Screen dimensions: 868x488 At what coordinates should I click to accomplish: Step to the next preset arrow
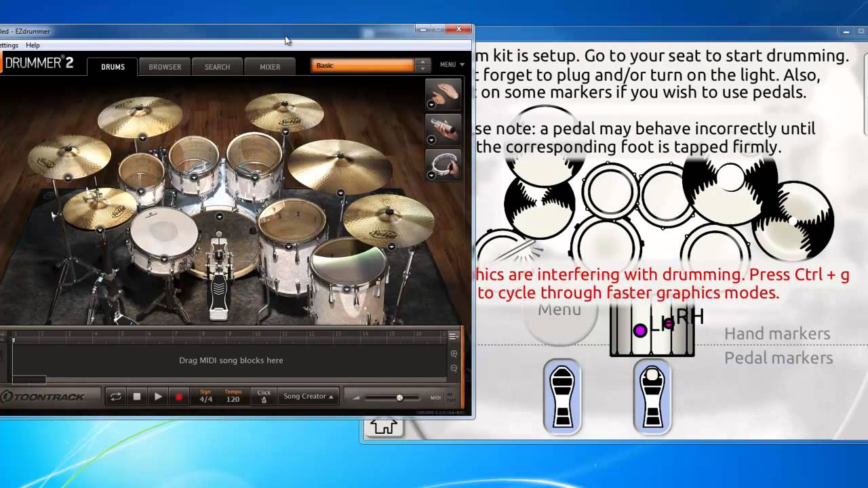423,68
